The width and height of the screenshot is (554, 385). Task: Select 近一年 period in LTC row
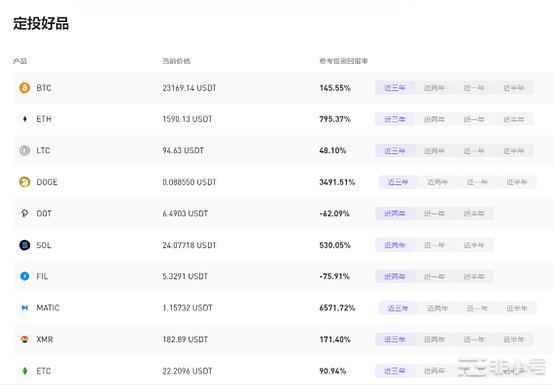pyautogui.click(x=474, y=150)
